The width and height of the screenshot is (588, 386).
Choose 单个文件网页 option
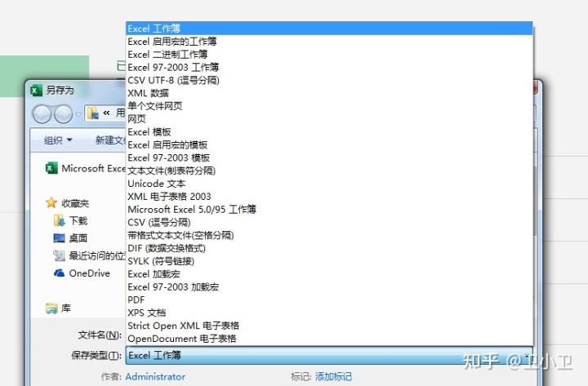click(329, 106)
